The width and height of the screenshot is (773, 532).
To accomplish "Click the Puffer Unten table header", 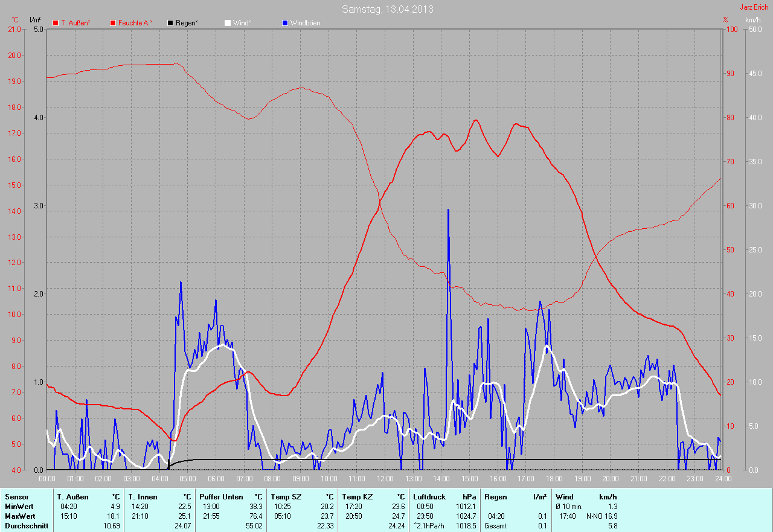I will click(x=221, y=496).
